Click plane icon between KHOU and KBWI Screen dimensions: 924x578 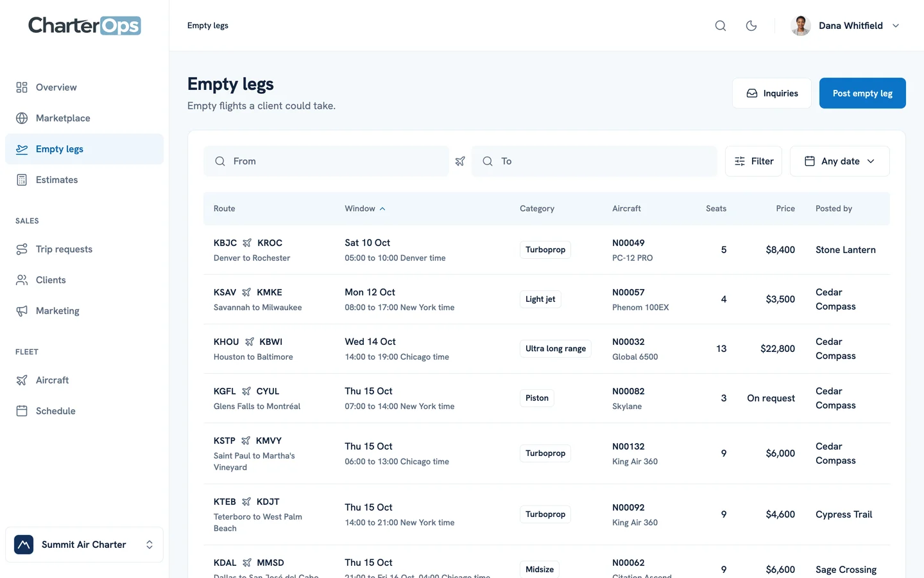click(x=250, y=342)
